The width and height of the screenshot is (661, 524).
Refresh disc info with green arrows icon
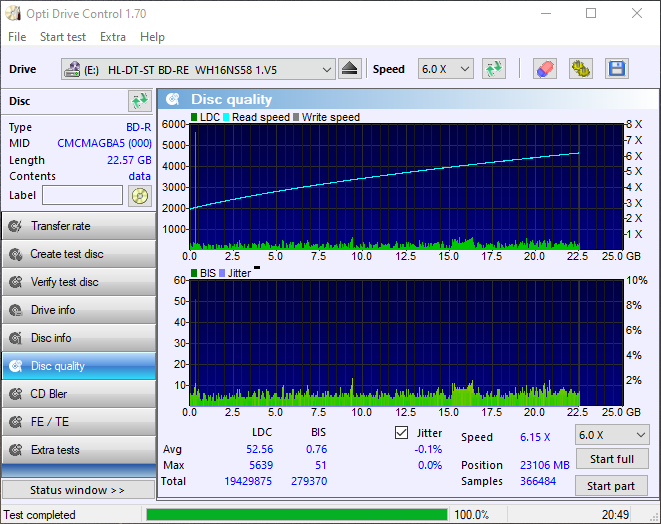click(x=139, y=101)
